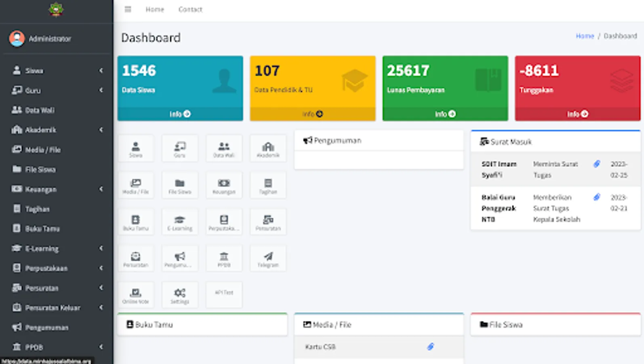Click Info on the Data Pendidik & TU card
The width and height of the screenshot is (644, 364).
coord(313,114)
